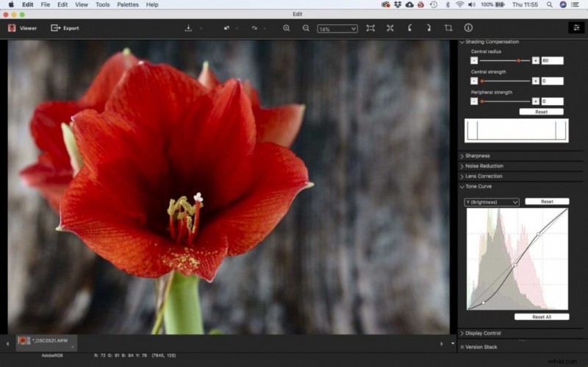
Task: Toggle the palettes panel icon at top right
Action: (x=576, y=28)
